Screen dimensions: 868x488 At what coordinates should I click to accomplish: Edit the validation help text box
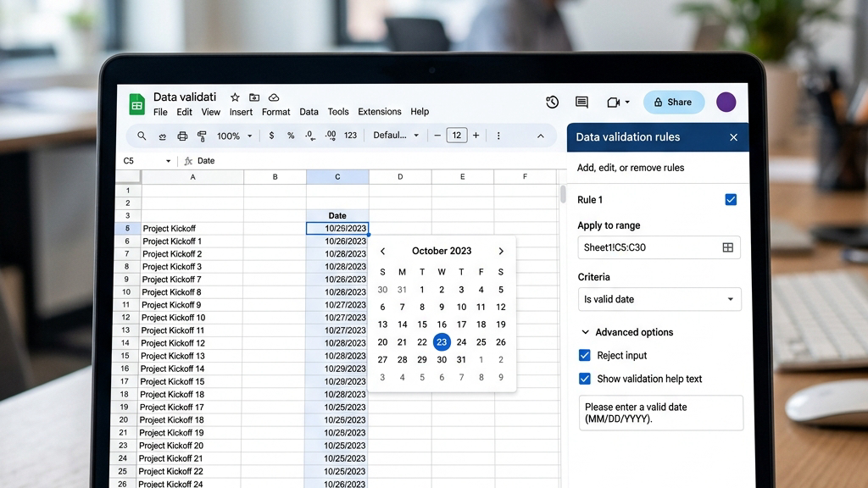point(661,413)
